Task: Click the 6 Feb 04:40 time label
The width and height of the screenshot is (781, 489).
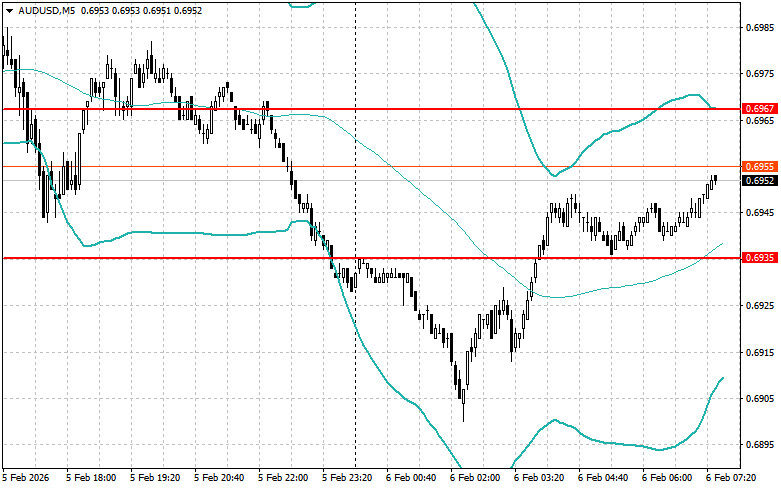Action: pos(603,478)
